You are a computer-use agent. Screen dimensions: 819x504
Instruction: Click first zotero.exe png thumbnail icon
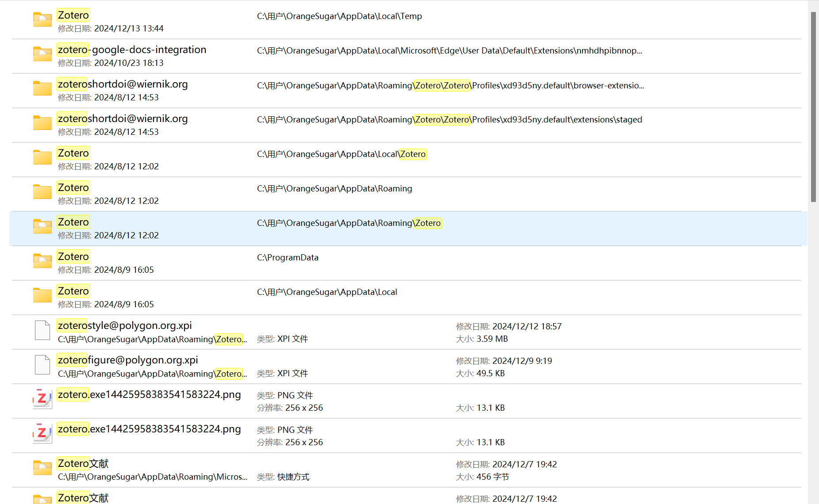click(42, 399)
